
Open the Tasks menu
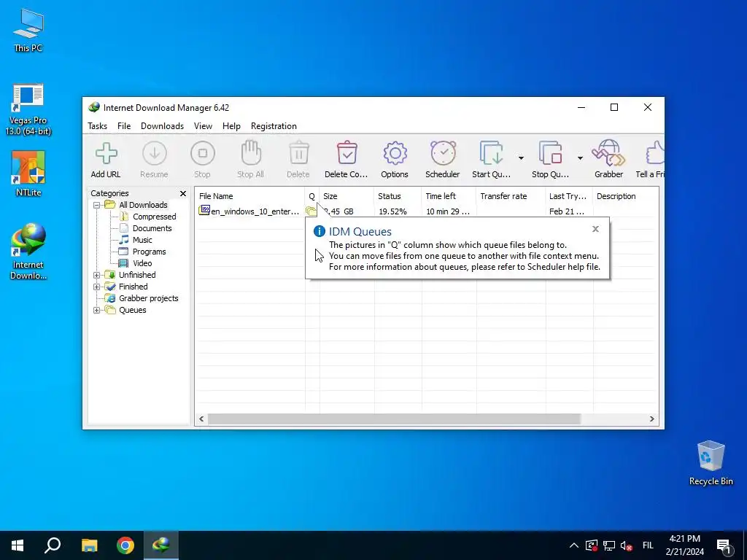[97, 126]
